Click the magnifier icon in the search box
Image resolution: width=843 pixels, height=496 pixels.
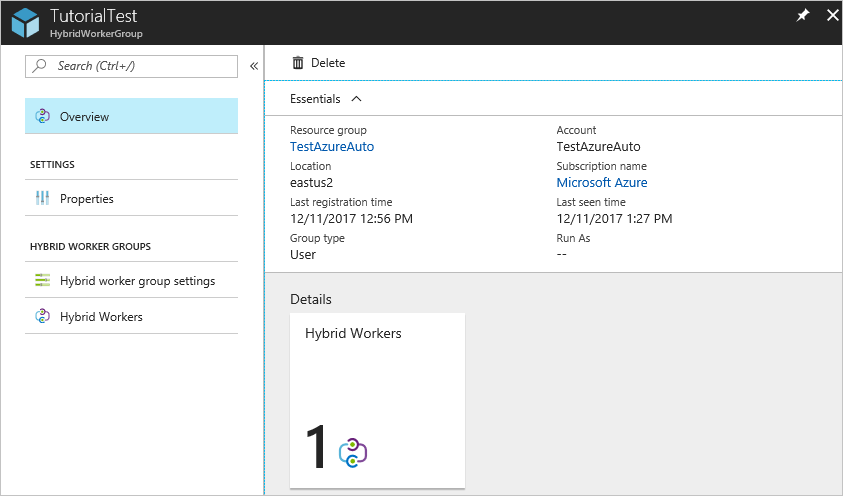click(x=41, y=66)
